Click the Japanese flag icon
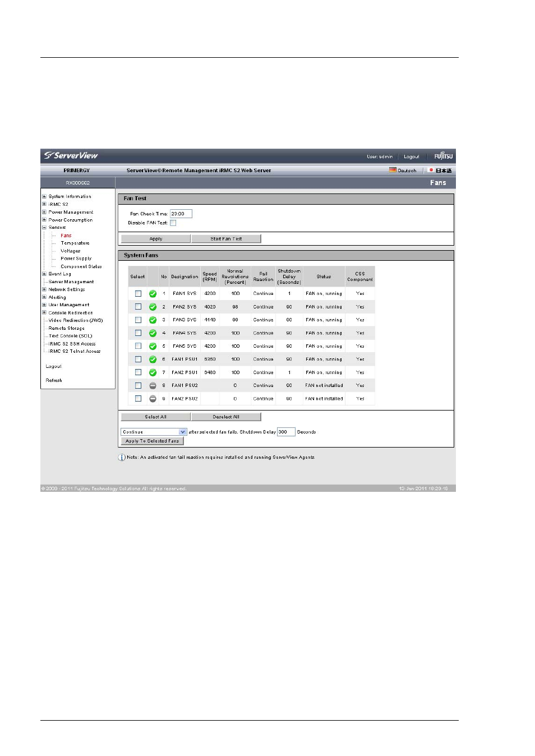The width and height of the screenshot is (535, 756). [x=431, y=170]
